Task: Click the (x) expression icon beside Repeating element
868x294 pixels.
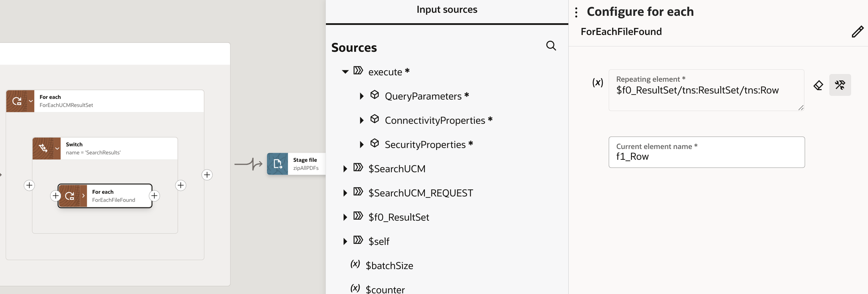Action: click(x=597, y=82)
